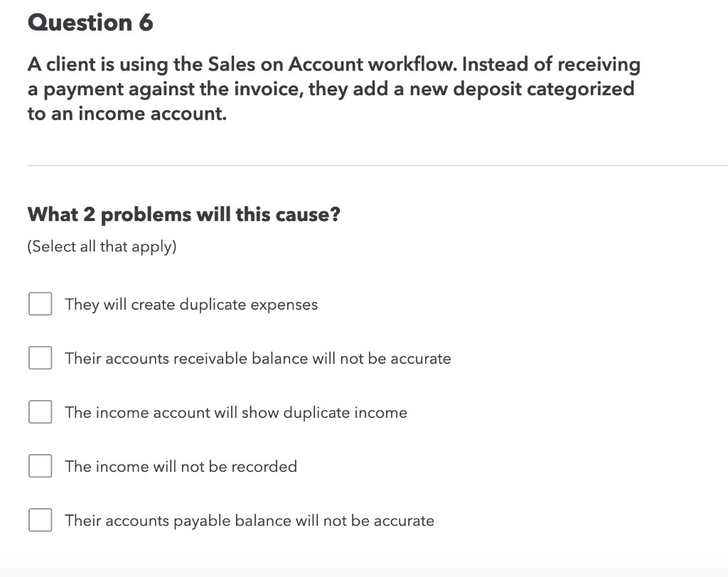Click the '(Select all that apply)' label

point(100,246)
